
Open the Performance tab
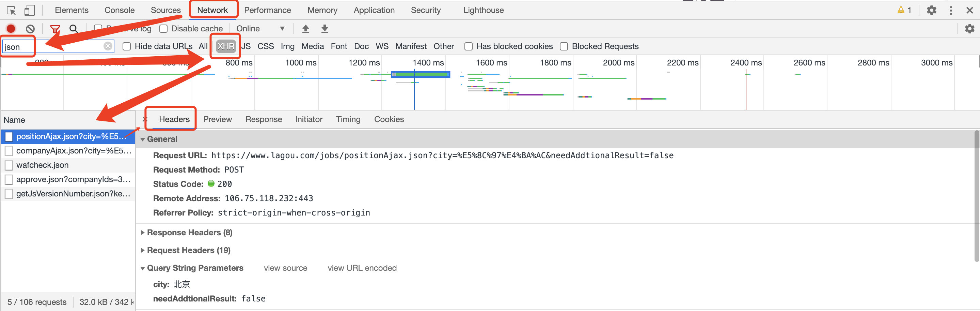coord(267,10)
